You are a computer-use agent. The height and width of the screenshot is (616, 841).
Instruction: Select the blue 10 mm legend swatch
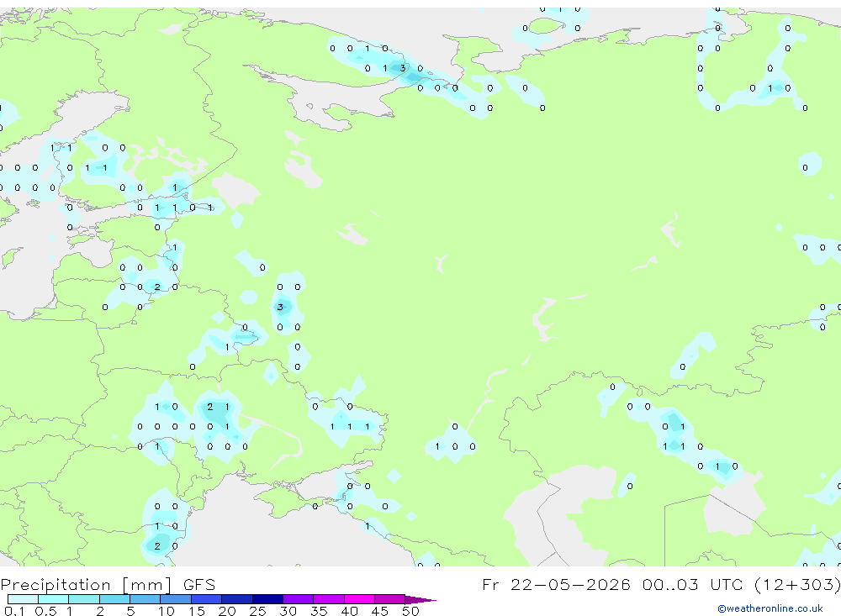coord(176,599)
